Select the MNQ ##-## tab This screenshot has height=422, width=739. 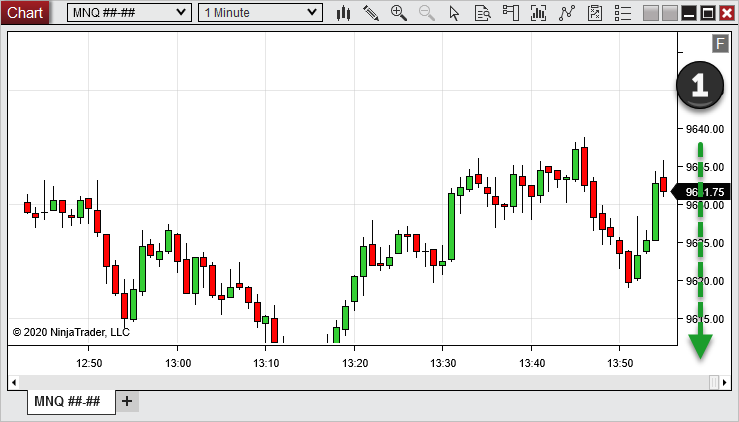point(67,401)
